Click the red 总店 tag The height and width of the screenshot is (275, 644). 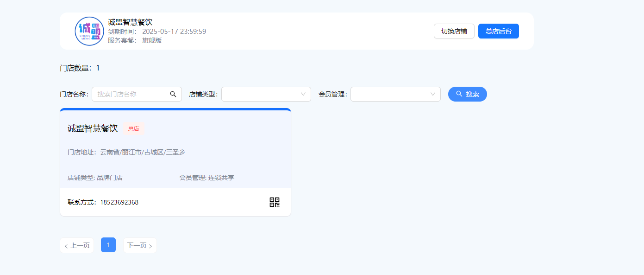click(134, 128)
